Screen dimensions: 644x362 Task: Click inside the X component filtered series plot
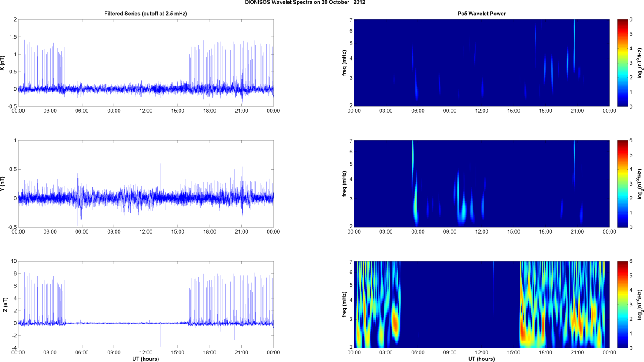[x=146, y=63]
